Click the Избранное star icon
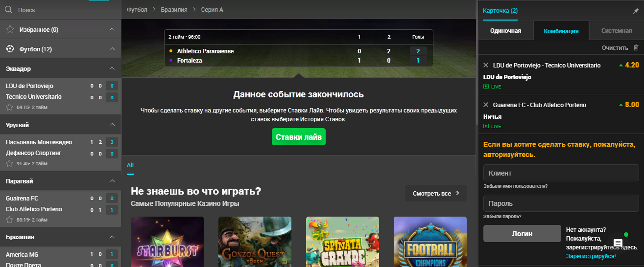Screen dimensions: 644x267 [x=10, y=29]
